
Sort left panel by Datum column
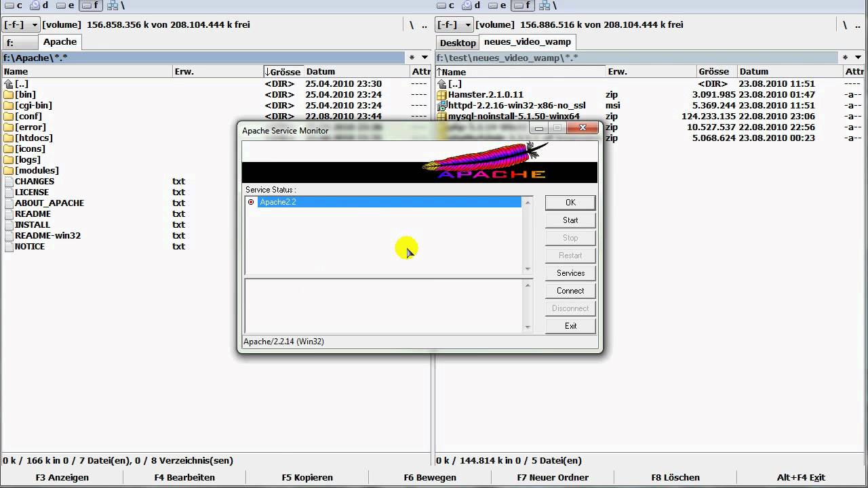(x=356, y=71)
